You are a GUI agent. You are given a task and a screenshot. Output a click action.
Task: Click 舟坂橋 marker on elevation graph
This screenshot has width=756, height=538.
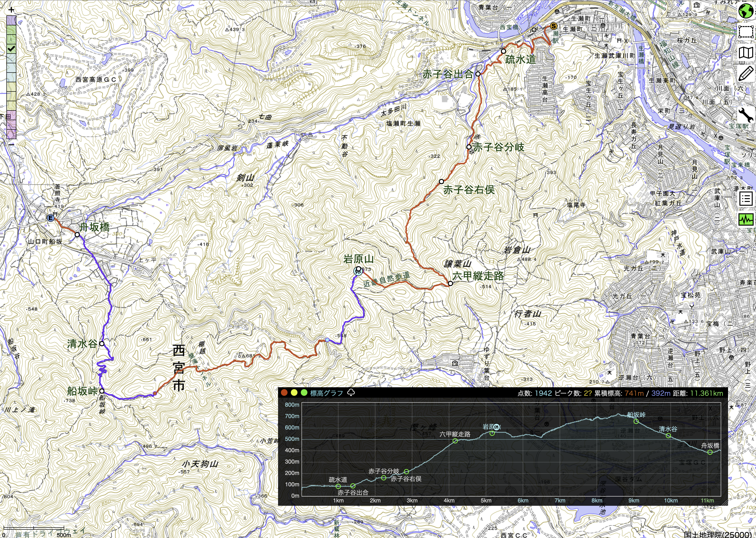coord(710,452)
